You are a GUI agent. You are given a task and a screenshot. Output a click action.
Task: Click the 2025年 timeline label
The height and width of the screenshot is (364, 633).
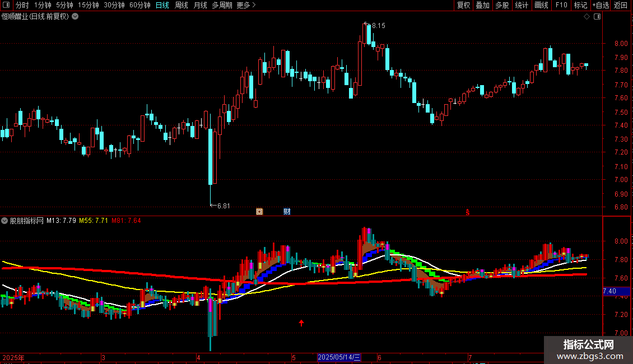(13, 357)
